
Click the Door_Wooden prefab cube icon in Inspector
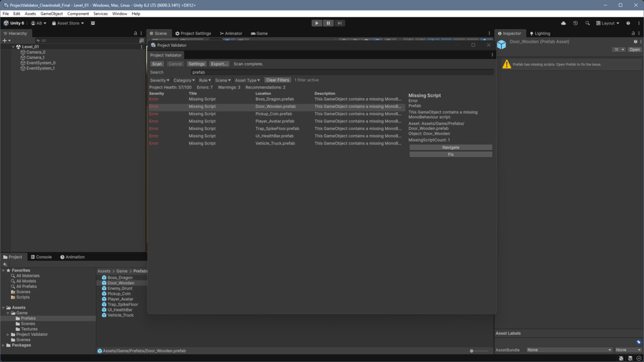tap(501, 45)
